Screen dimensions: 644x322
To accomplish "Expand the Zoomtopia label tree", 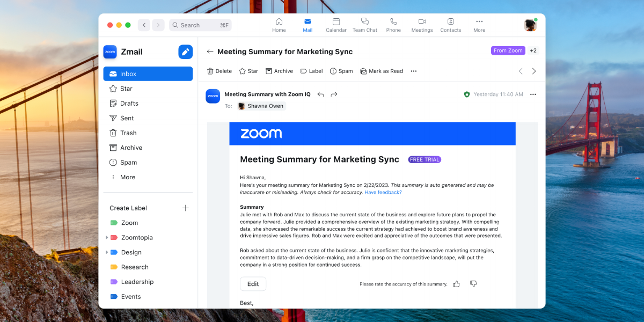I will pos(106,238).
